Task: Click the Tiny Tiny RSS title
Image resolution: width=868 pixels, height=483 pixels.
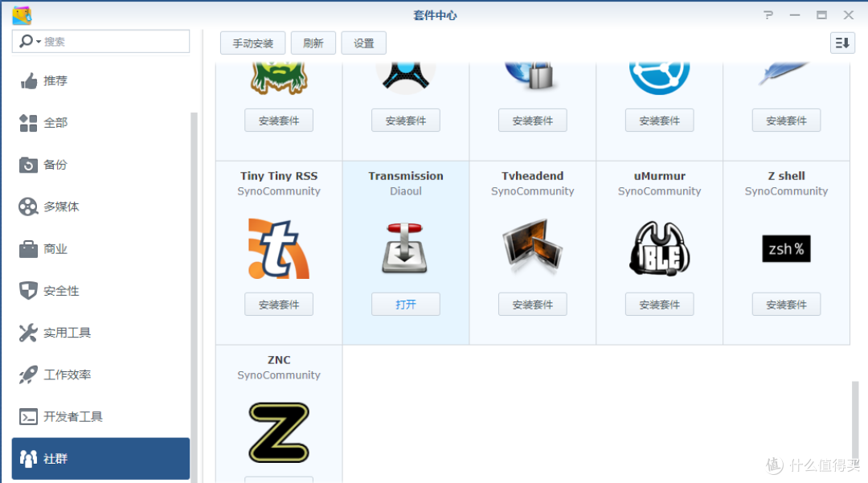Action: tap(279, 176)
